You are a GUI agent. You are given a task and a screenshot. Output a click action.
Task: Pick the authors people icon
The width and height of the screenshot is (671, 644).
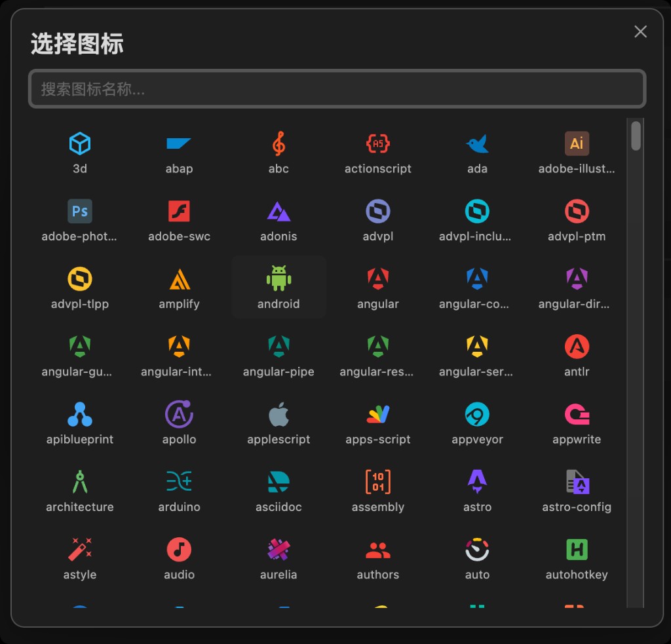click(x=378, y=549)
